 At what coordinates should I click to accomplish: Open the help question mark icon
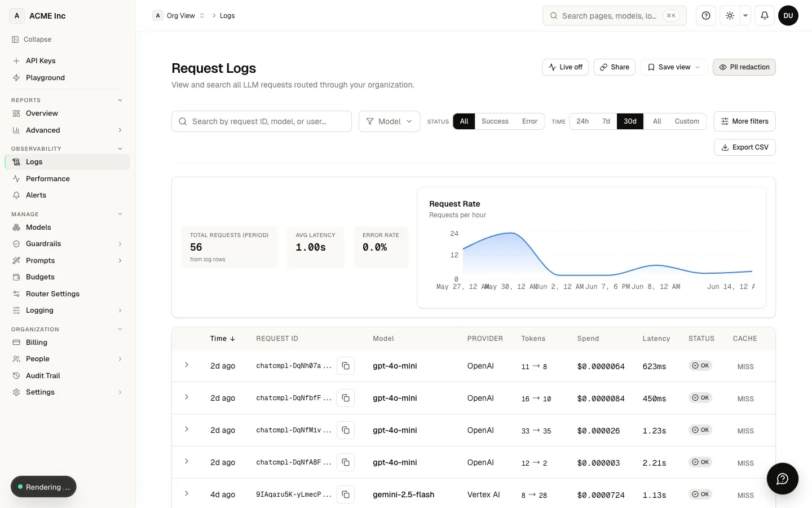706,16
